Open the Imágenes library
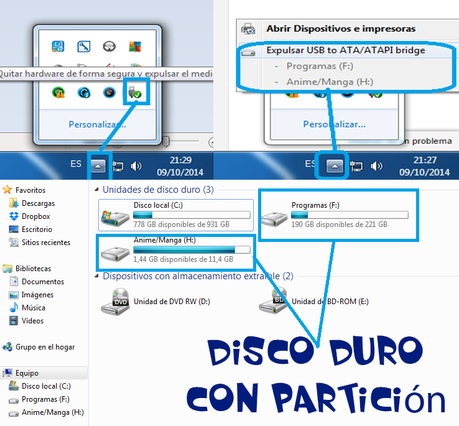 (x=31, y=295)
